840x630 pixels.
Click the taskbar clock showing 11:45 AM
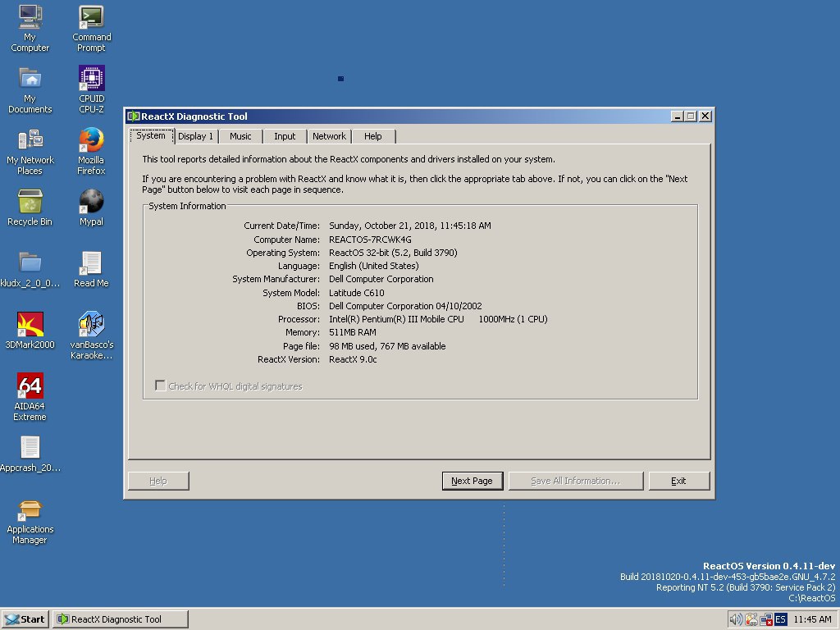(x=813, y=619)
